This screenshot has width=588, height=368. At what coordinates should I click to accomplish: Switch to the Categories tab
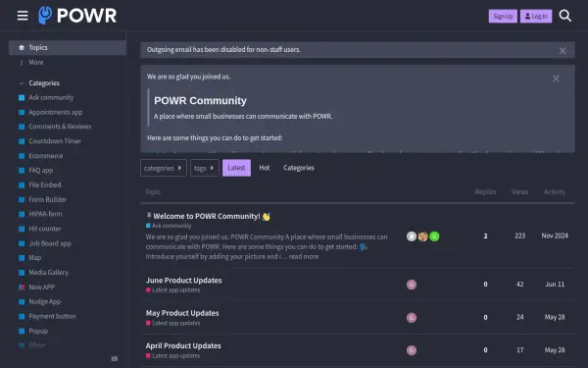tap(299, 168)
